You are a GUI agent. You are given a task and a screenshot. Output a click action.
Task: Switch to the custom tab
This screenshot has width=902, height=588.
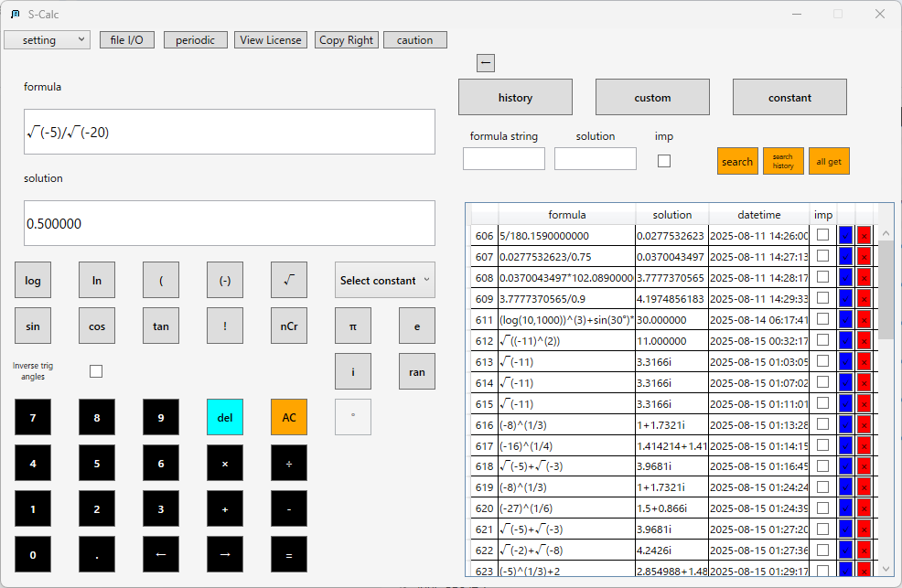click(652, 97)
